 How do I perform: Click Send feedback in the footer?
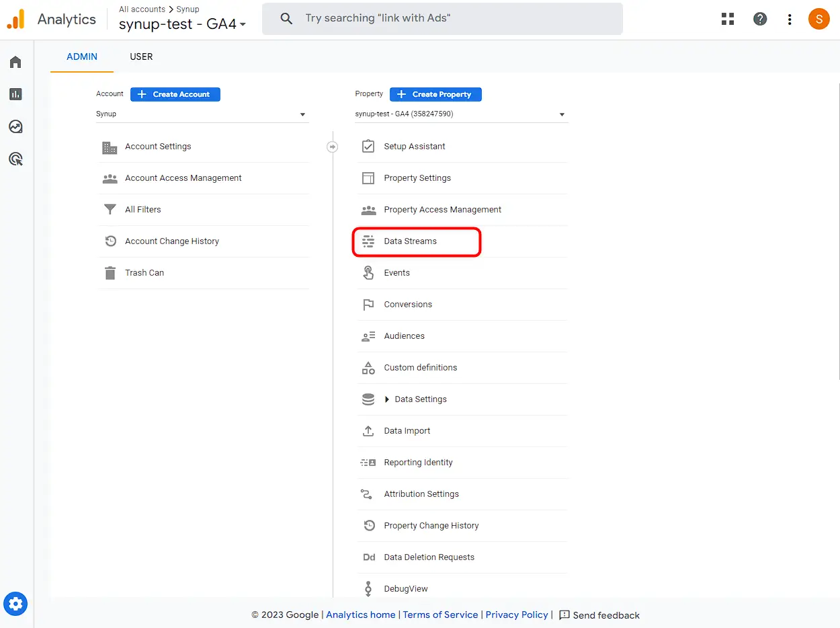[x=599, y=615]
